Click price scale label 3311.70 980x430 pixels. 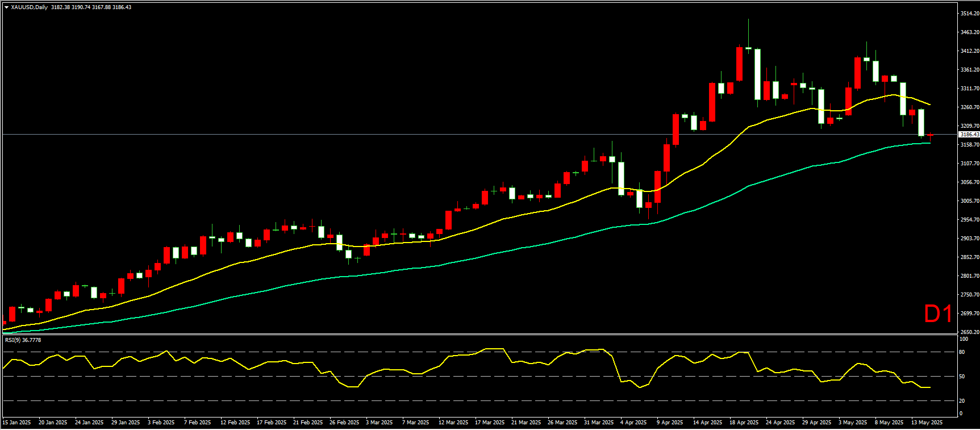tap(970, 89)
